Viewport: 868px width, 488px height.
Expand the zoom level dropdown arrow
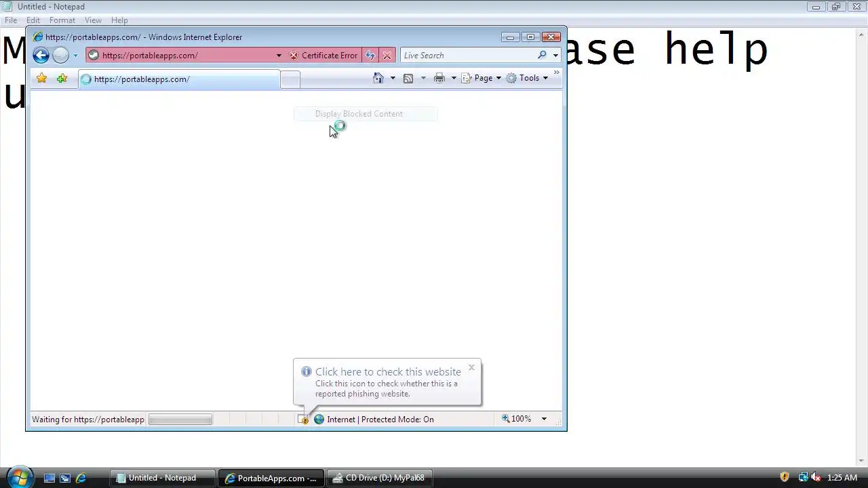[543, 419]
